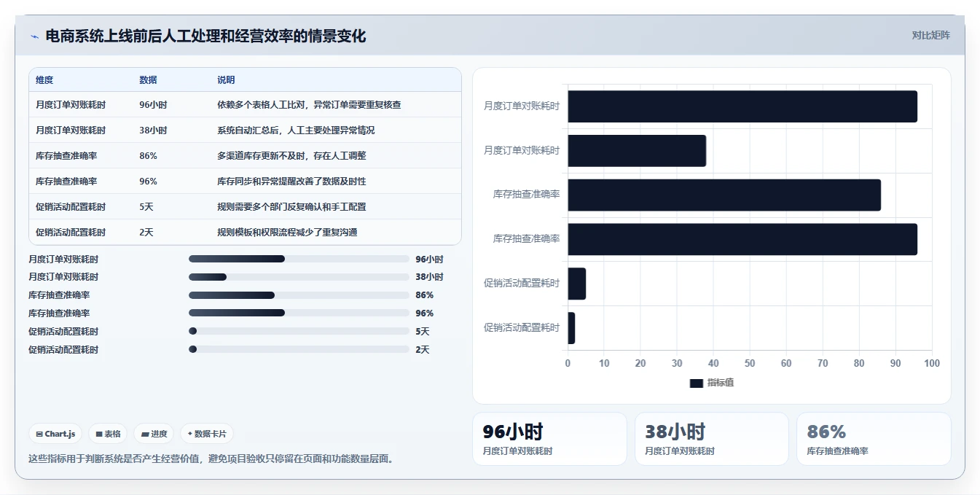Image resolution: width=980 pixels, height=495 pixels.
Task: Toggle the 指标值 legend swatch in chart
Action: click(x=697, y=383)
